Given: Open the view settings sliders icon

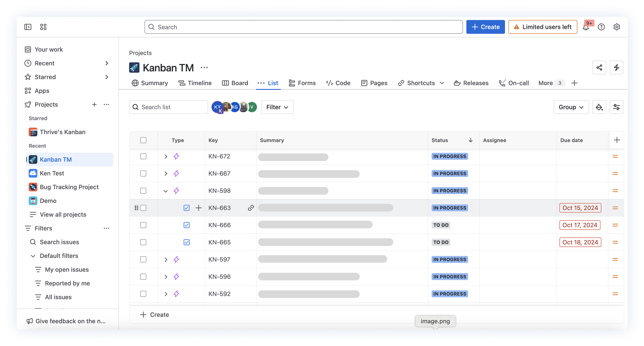Looking at the screenshot, I should [x=616, y=107].
